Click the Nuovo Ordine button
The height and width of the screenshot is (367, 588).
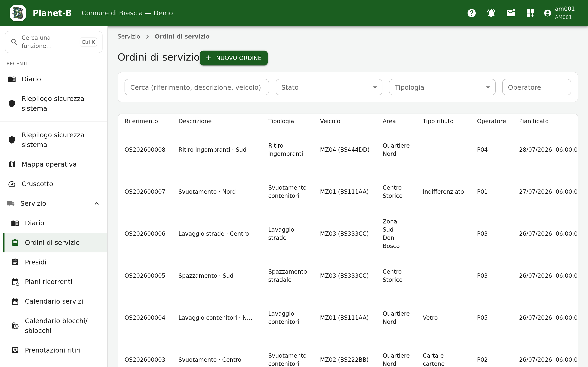(234, 58)
